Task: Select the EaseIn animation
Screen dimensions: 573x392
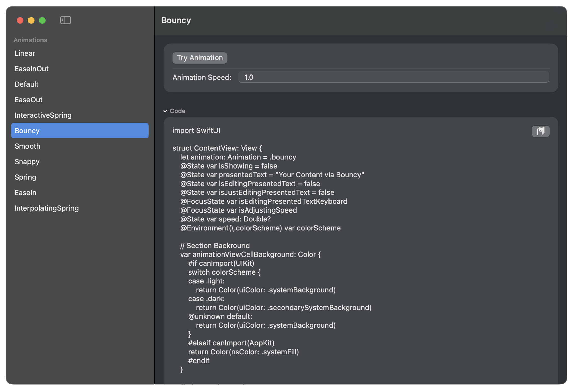Action: coord(25,193)
